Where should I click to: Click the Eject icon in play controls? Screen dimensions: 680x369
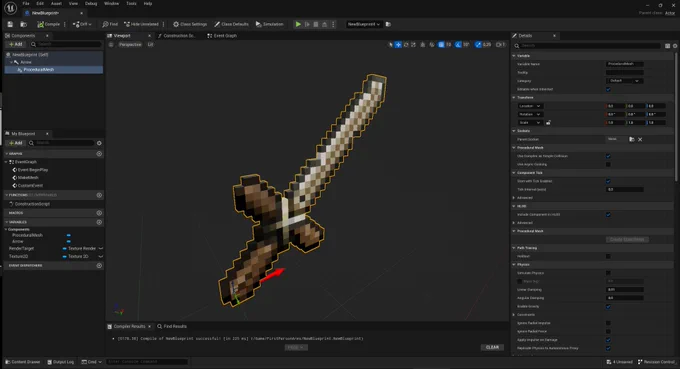pos(324,24)
